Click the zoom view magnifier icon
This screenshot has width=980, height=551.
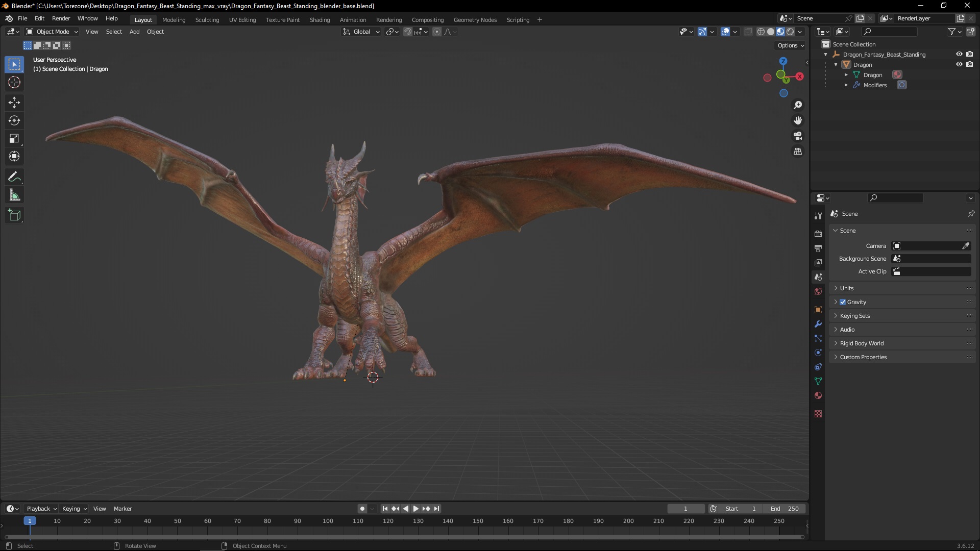(798, 105)
